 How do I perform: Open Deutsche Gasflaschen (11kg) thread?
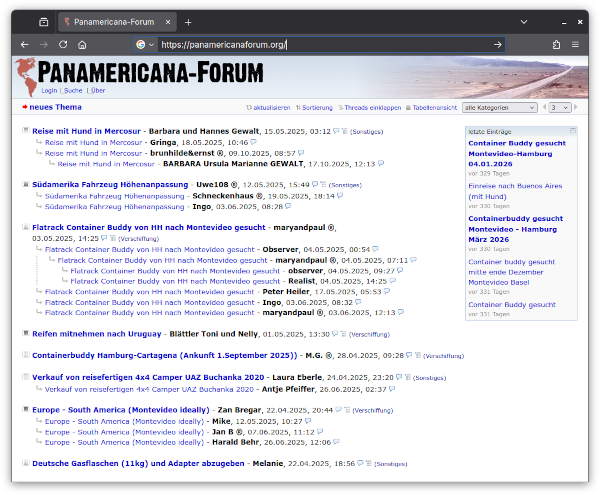[138, 463]
